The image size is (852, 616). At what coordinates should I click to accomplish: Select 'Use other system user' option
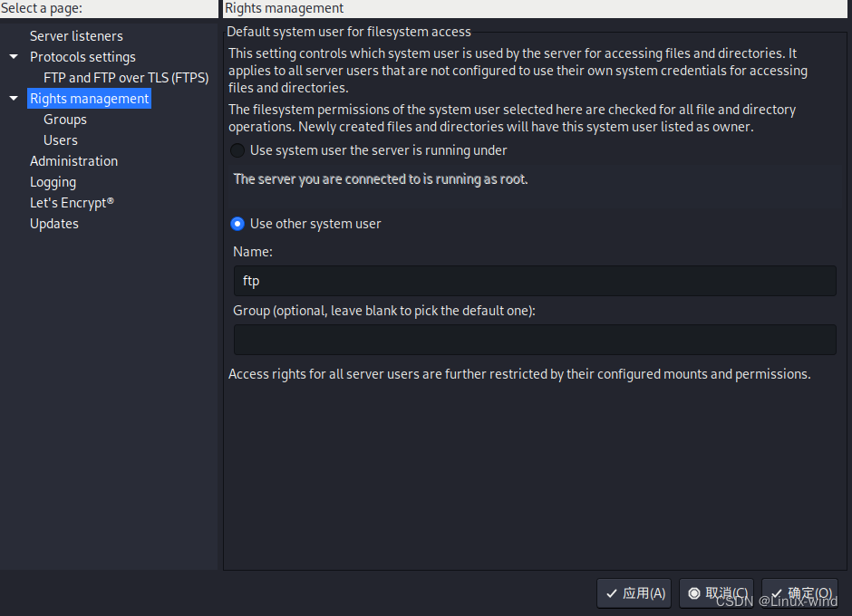click(237, 224)
